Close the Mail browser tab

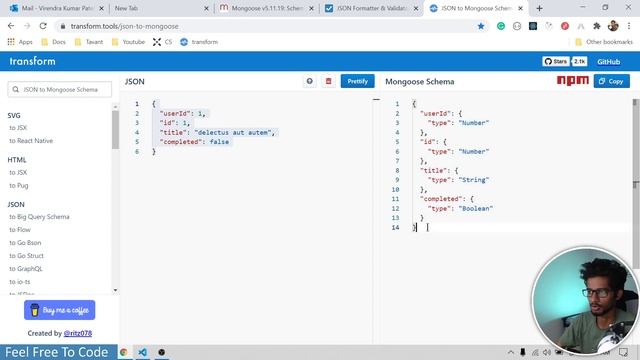[x=101, y=8]
